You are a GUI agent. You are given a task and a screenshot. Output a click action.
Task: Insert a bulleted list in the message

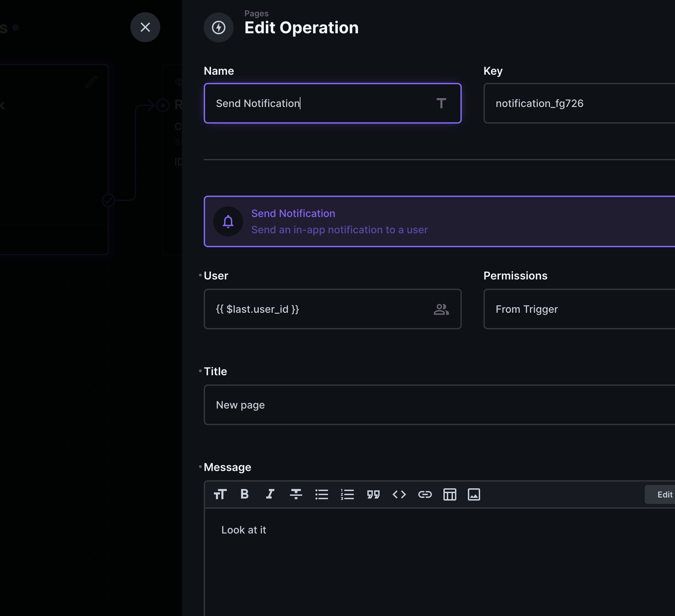coord(322,494)
